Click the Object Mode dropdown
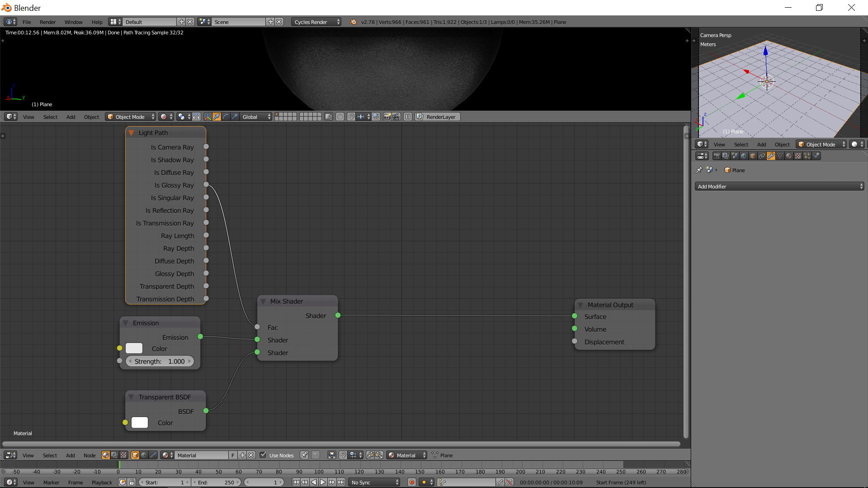This screenshot has width=868, height=488. [129, 116]
